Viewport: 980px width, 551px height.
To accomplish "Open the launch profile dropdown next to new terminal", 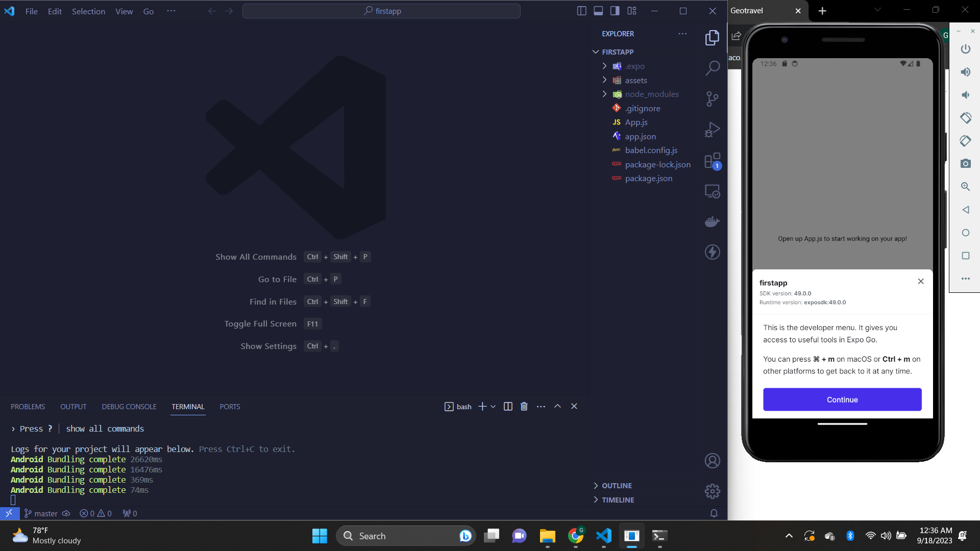I will (493, 407).
